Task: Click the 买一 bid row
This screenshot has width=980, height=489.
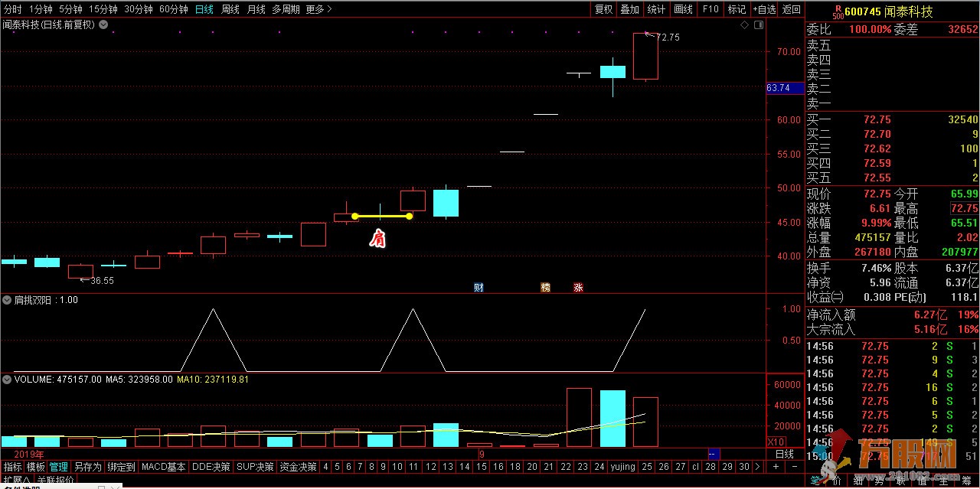Action: coord(893,119)
